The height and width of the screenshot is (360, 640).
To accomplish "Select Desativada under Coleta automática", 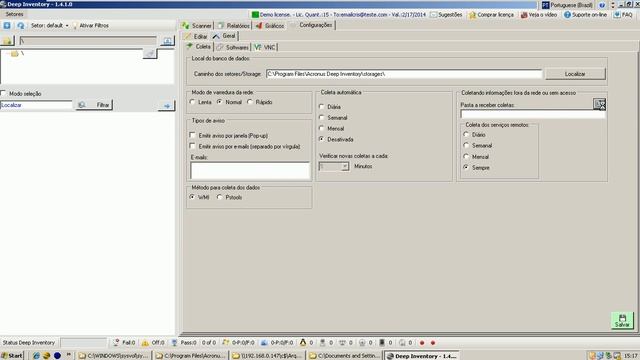I will click(322, 139).
